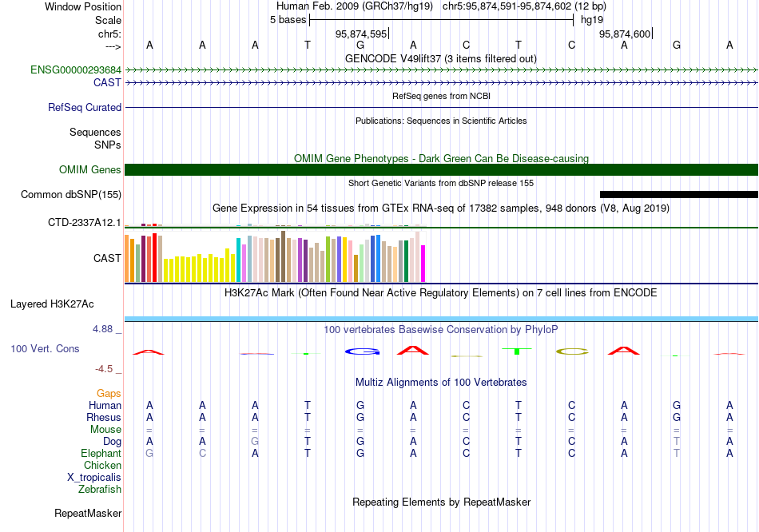The width and height of the screenshot is (759, 532).
Task: Select the X_tropicalis alignment row label
Action: point(94,478)
